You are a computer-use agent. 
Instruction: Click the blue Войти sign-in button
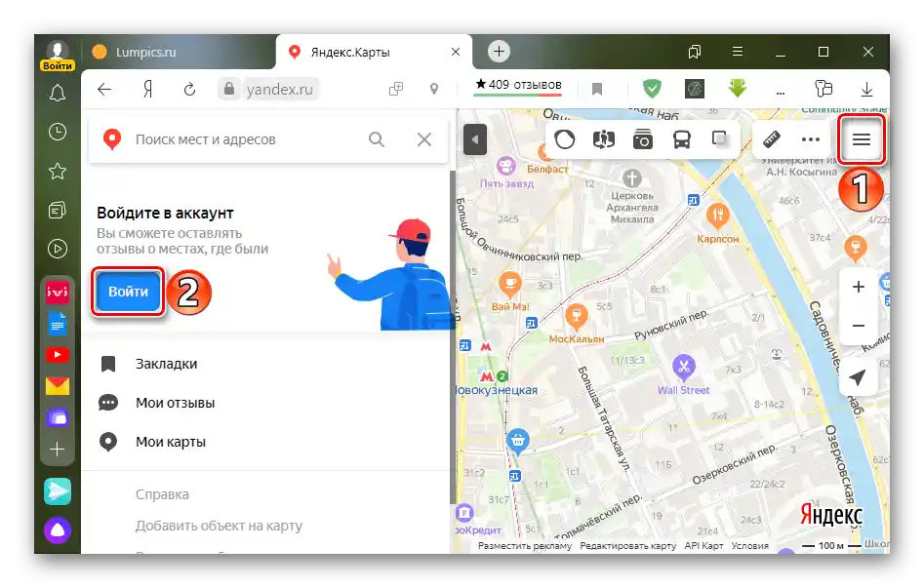[x=128, y=292]
